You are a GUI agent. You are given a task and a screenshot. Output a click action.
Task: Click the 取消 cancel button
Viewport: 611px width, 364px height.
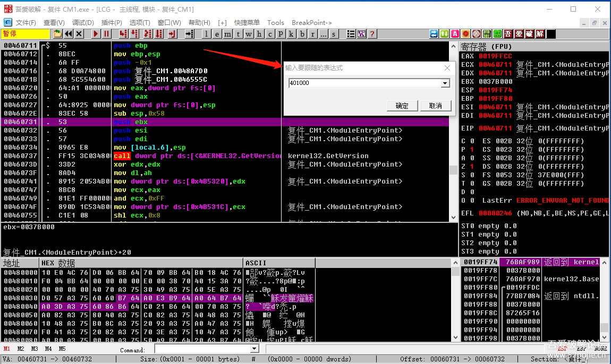(435, 106)
